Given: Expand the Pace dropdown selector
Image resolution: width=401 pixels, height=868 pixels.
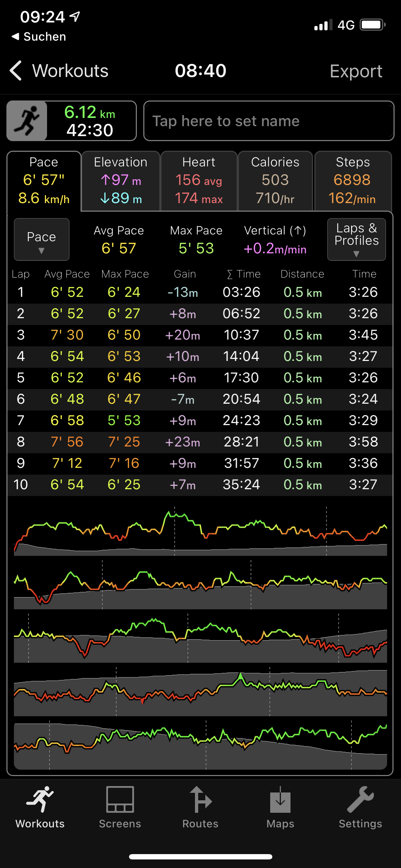Looking at the screenshot, I should [41, 239].
